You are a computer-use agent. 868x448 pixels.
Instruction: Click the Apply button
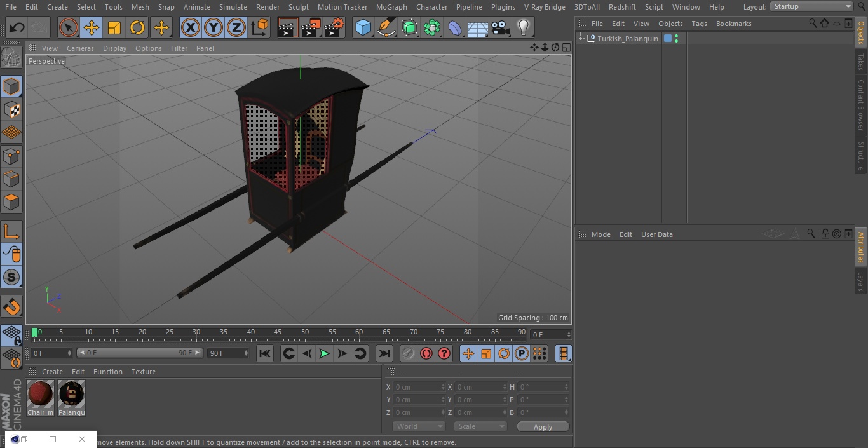pos(543,427)
